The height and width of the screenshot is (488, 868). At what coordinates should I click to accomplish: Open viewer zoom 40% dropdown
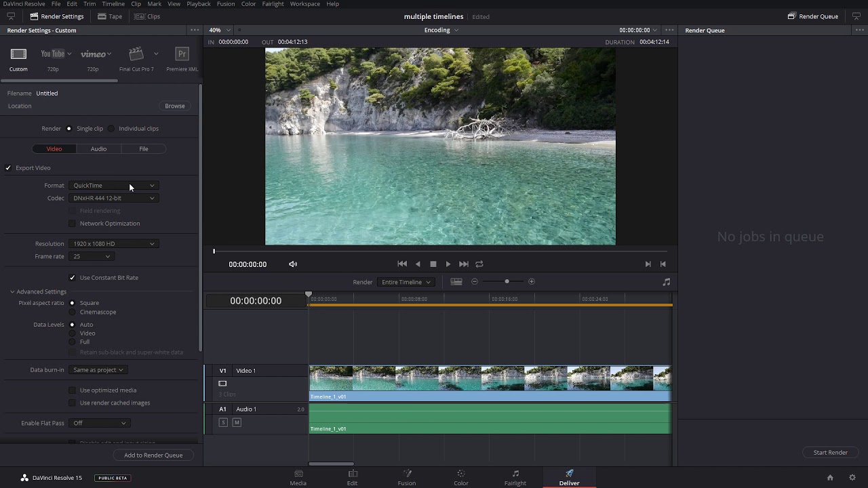220,30
